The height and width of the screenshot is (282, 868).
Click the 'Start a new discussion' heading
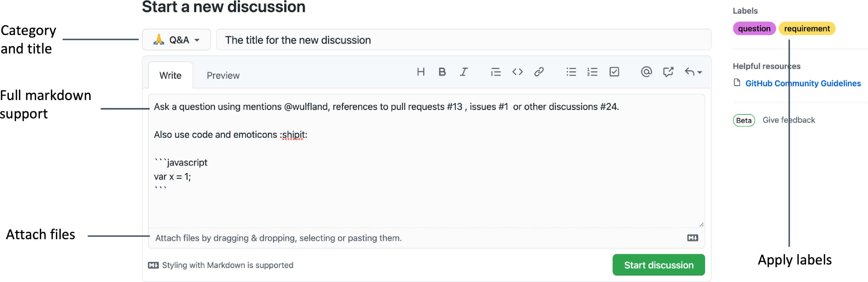point(223,7)
